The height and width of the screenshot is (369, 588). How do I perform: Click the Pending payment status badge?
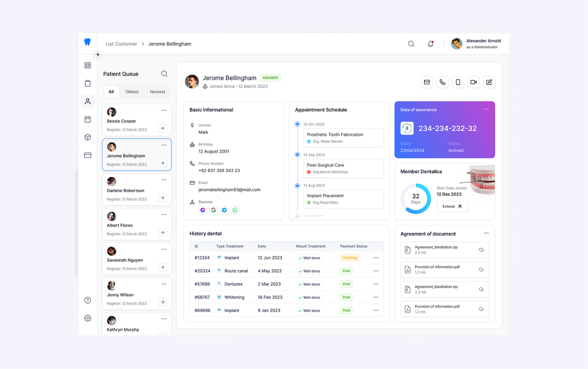click(350, 258)
